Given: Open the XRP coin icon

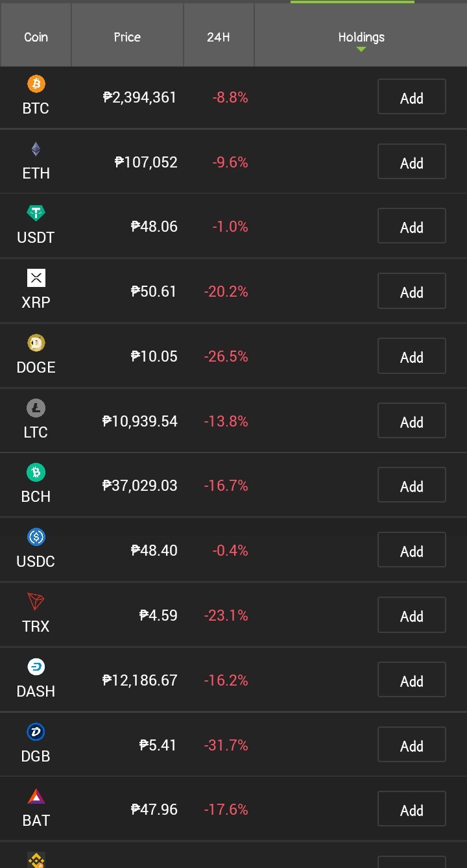Looking at the screenshot, I should tap(36, 278).
